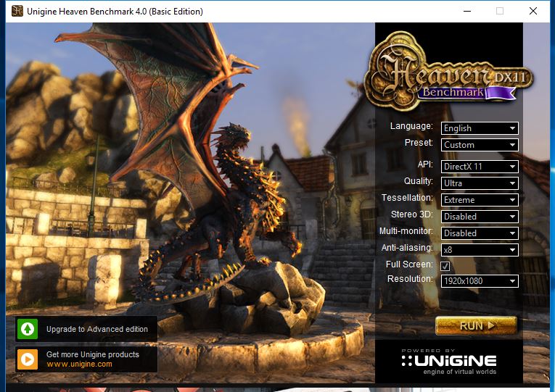Viewport: 555px width, 392px height.
Task: Open the Preset dropdown showing Custom
Action: point(480,145)
